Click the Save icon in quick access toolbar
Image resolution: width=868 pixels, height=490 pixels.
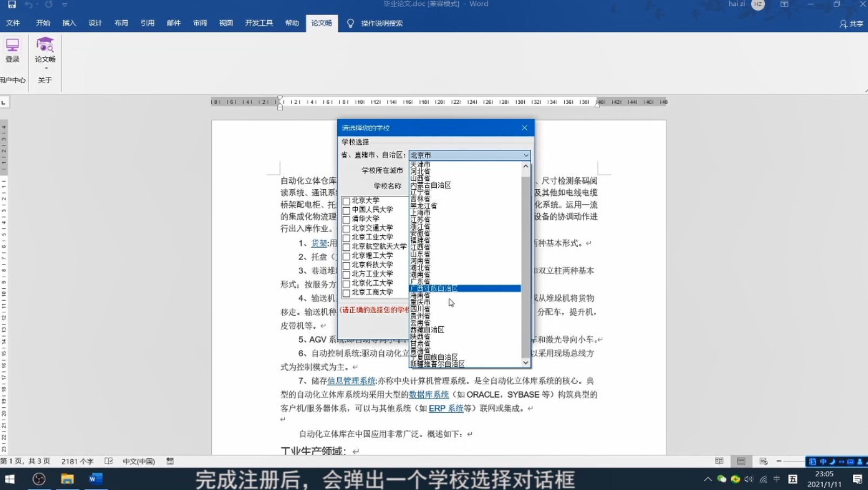coord(11,4)
